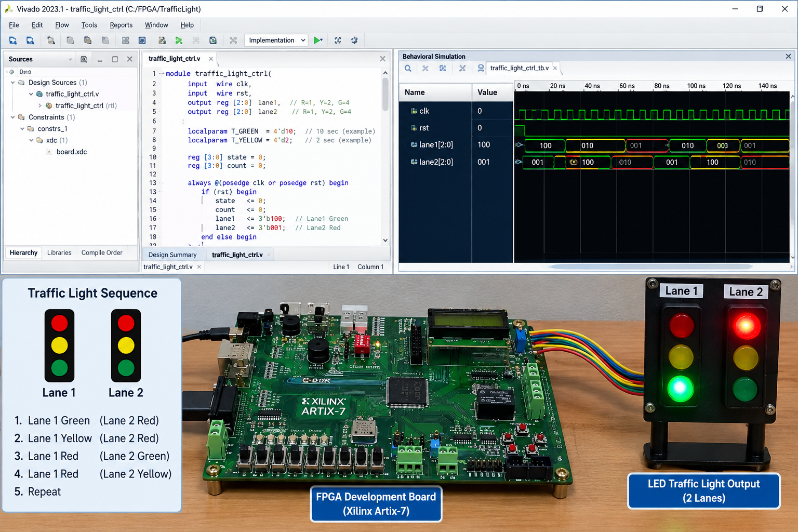The width and height of the screenshot is (798, 532).
Task: Collapse the traffic_light_ctrl.v tree node
Action: tap(31, 94)
